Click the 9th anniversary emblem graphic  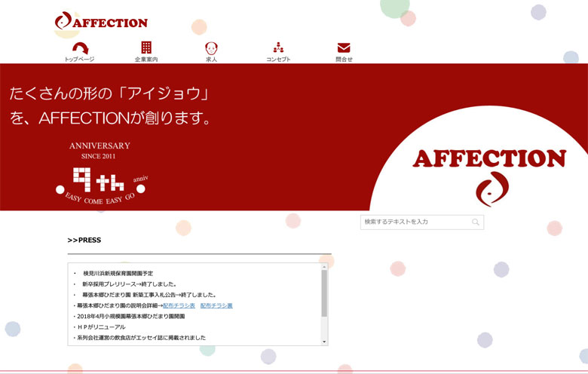[x=100, y=173]
